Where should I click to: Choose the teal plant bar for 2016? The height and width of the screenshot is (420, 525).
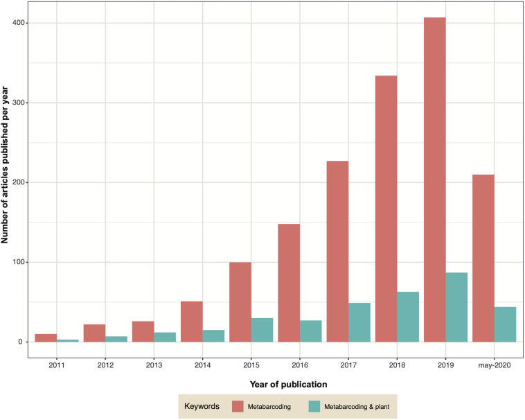[311, 331]
